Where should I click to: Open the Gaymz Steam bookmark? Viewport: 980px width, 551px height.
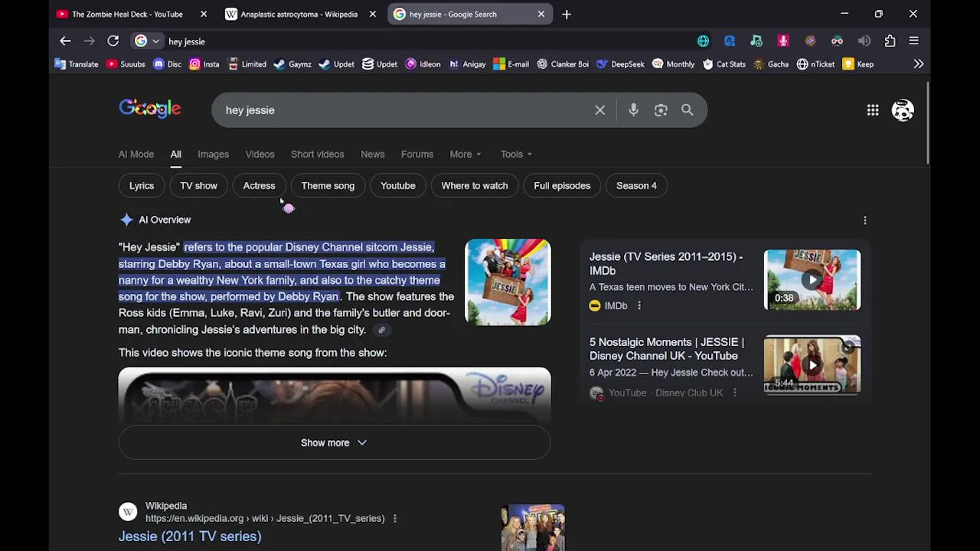coord(292,64)
